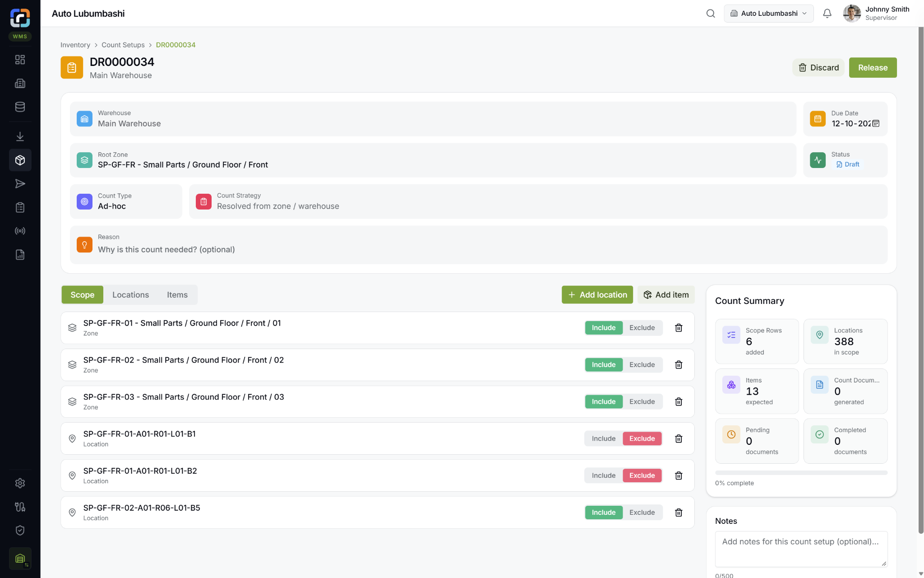Set location L01-B2 to Include
Screen dimensions: 924x578
tap(604, 475)
